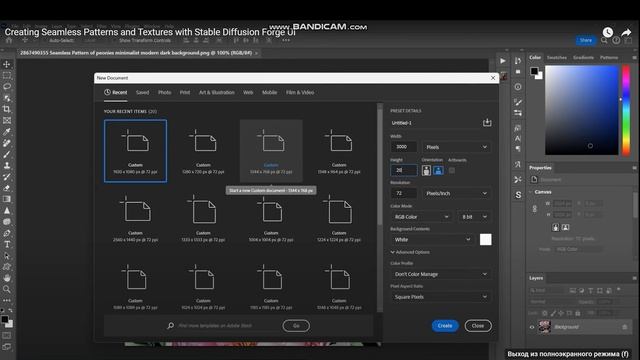Click the Close button in dialog
This screenshot has width=640, height=360.
(x=478, y=326)
